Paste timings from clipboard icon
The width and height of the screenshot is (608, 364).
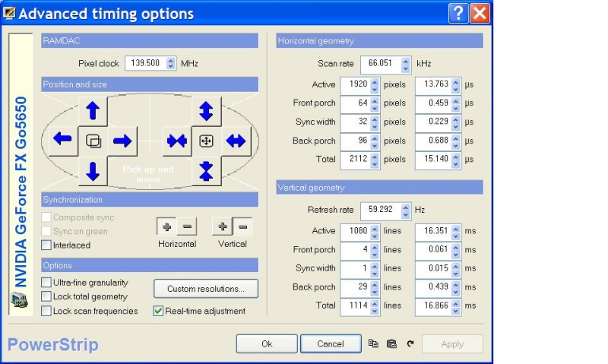click(x=391, y=343)
